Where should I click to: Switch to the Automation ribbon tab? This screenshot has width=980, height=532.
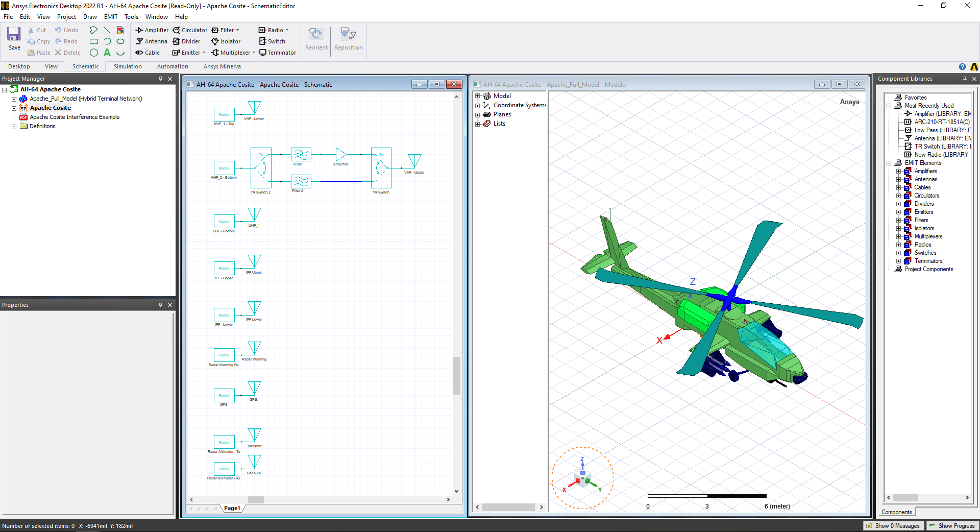point(173,66)
